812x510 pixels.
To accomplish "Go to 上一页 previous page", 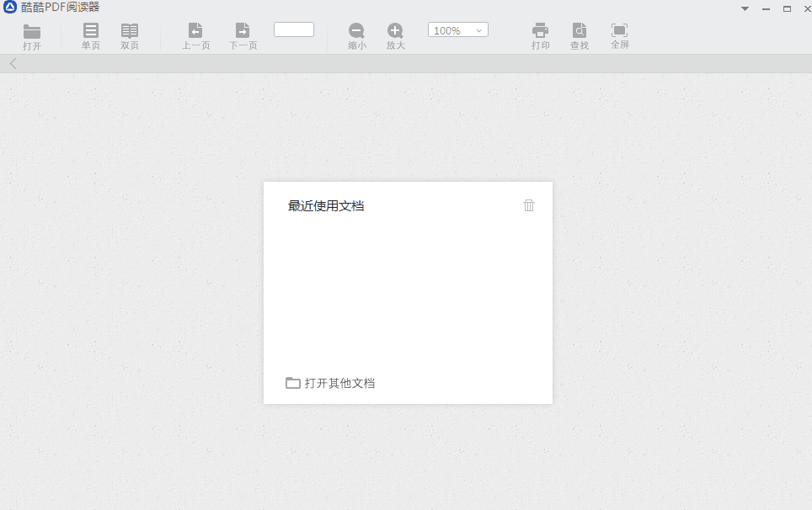I will (x=195, y=35).
